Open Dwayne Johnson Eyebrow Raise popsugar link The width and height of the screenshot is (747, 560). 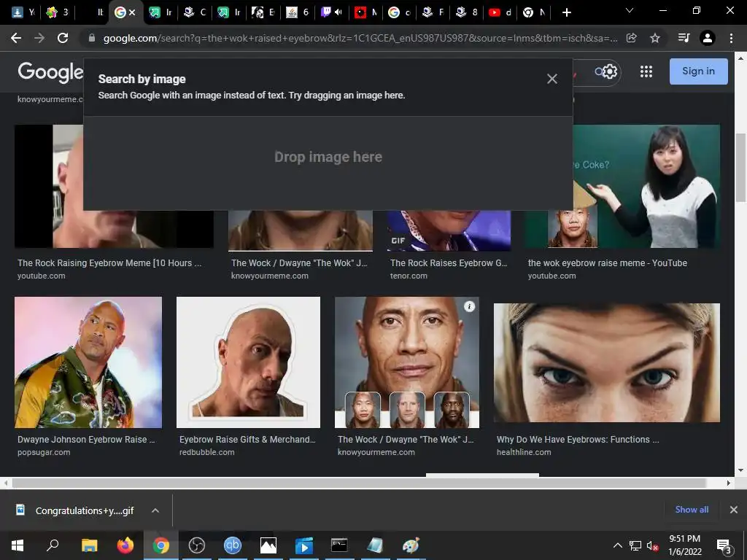(x=86, y=440)
